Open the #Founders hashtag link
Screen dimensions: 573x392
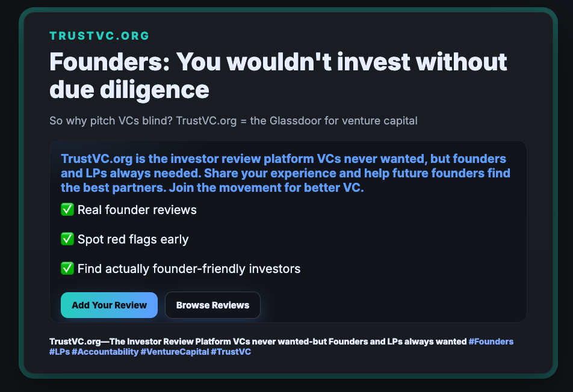click(491, 341)
